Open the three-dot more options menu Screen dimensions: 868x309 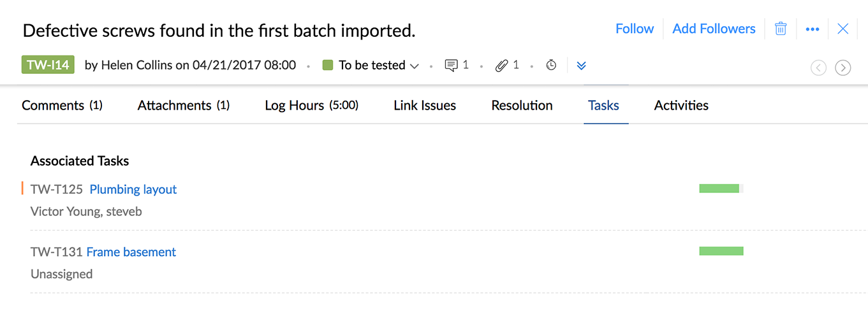pos(813,29)
